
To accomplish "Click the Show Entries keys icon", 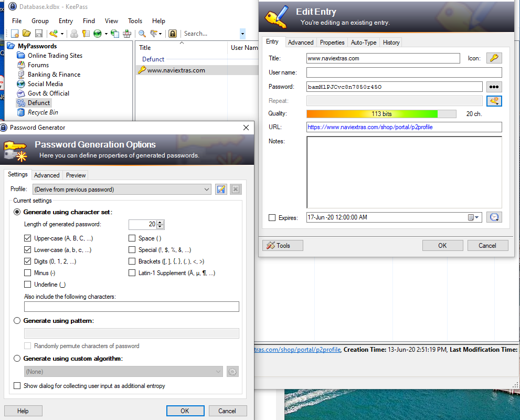I will tap(154, 34).
